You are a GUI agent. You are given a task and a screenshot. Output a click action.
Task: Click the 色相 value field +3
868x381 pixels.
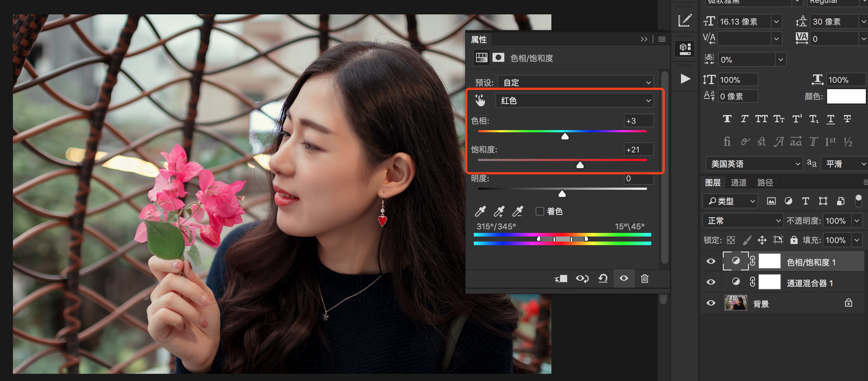[639, 121]
